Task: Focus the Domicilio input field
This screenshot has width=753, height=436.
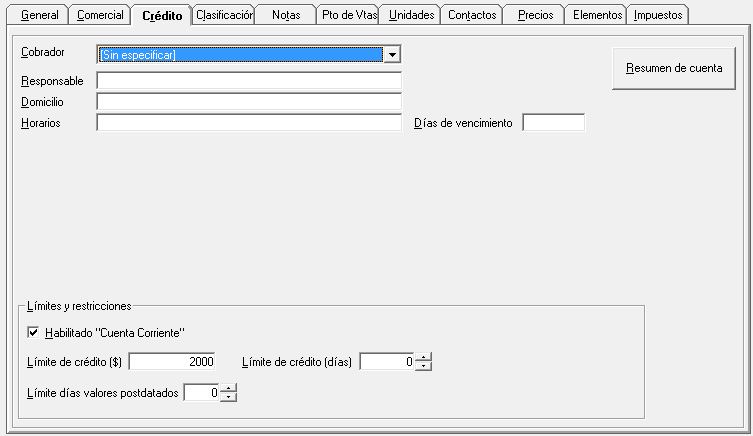Action: [x=248, y=101]
